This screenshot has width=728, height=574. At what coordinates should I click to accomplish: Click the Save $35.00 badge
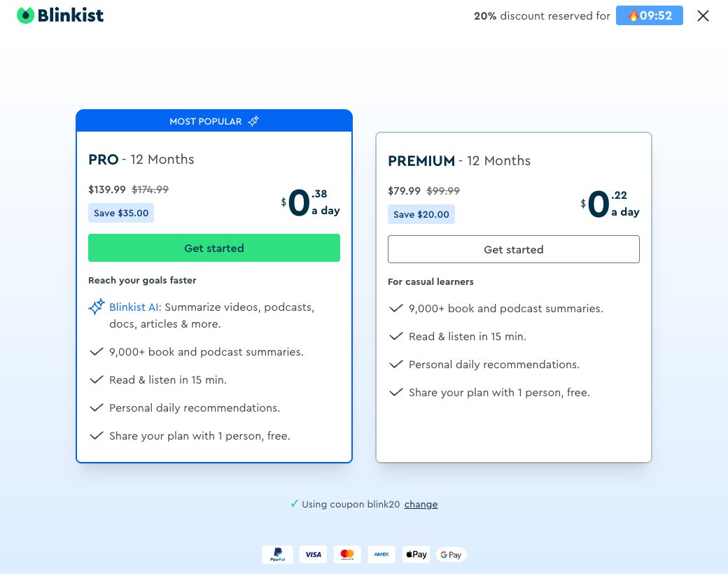point(121,213)
